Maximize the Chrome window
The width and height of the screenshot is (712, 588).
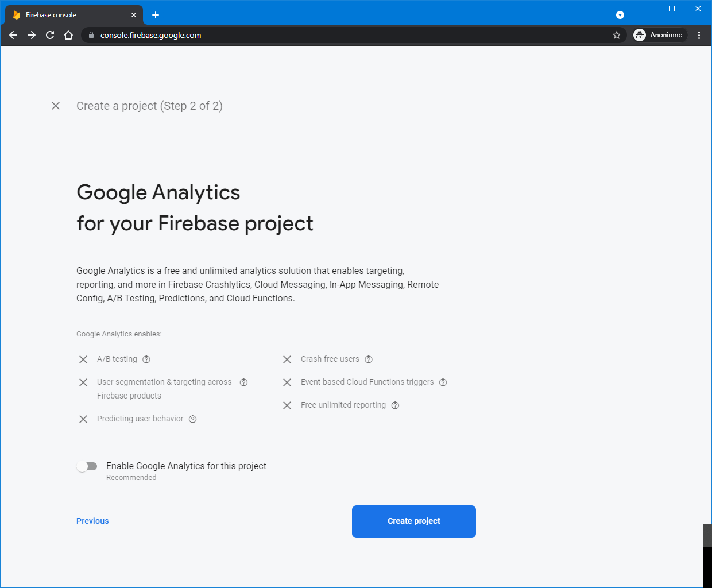tap(672, 9)
